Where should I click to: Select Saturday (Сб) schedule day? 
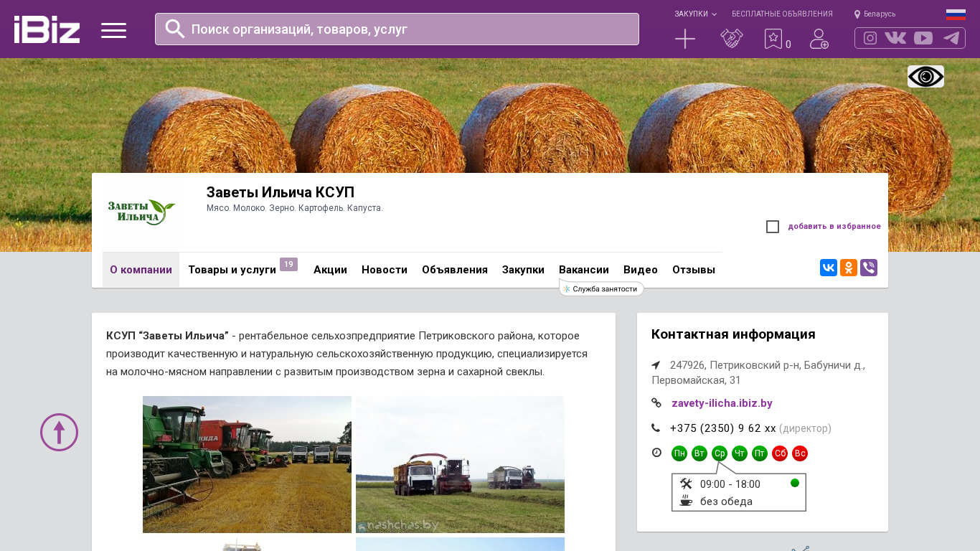[x=780, y=453]
